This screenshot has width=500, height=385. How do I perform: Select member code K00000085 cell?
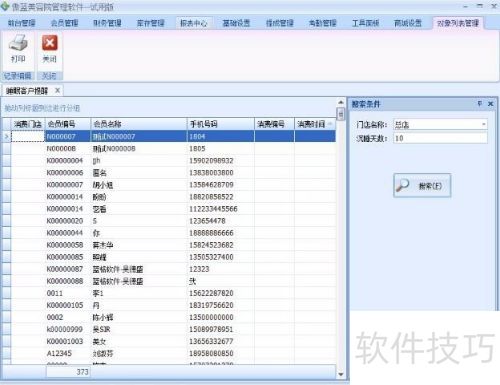pyautogui.click(x=68, y=257)
